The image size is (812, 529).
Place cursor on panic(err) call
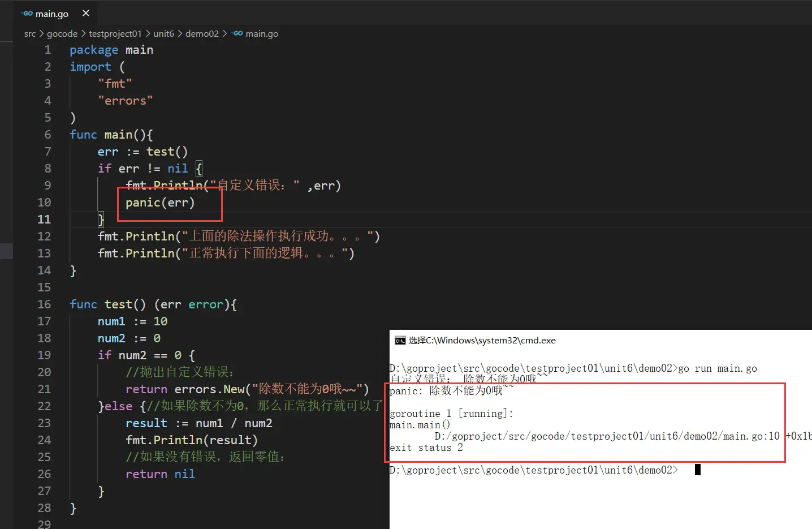coord(160,203)
